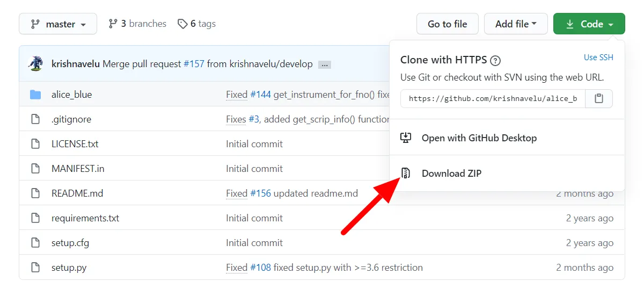Expand the commit message ellipsis
The image size is (644, 281).
point(324,64)
